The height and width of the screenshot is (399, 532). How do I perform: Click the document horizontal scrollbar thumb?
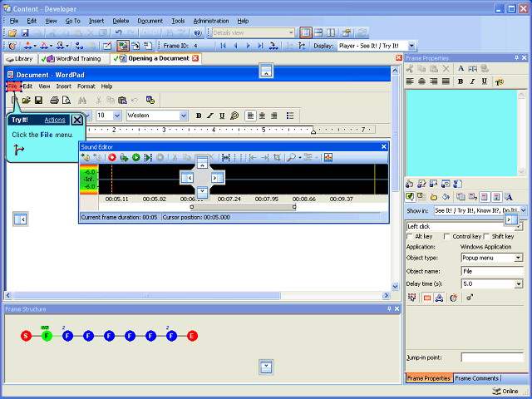[146, 296]
